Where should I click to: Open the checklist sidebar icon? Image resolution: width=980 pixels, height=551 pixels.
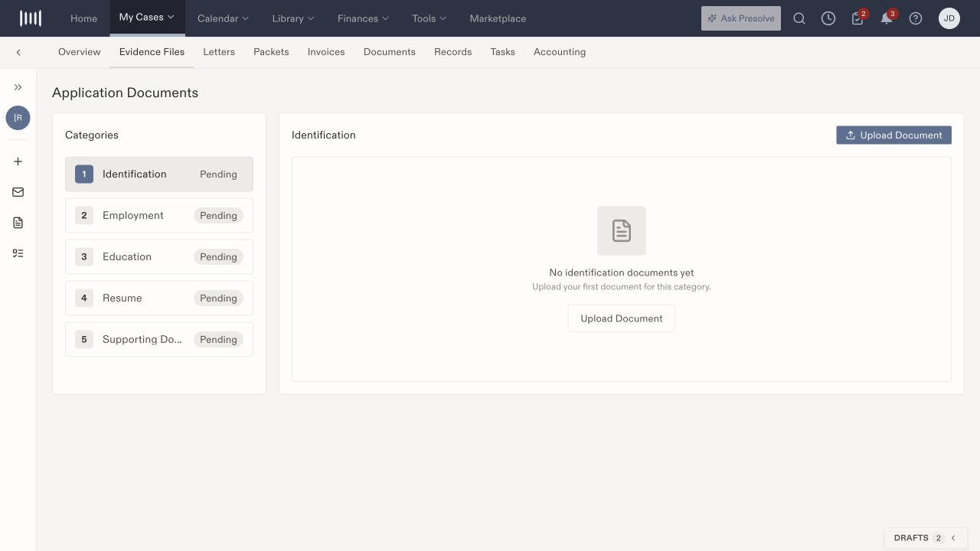[x=18, y=253]
